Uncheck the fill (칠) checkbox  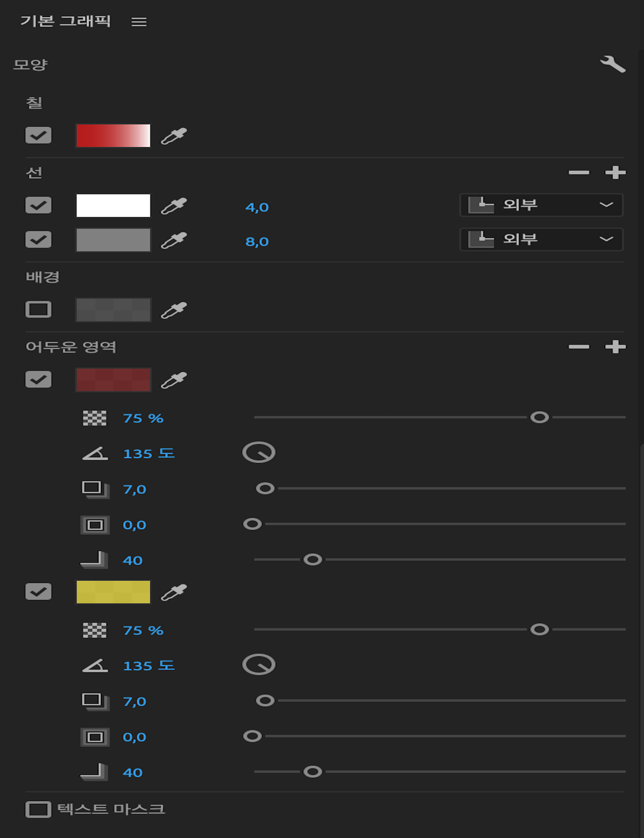click(38, 136)
